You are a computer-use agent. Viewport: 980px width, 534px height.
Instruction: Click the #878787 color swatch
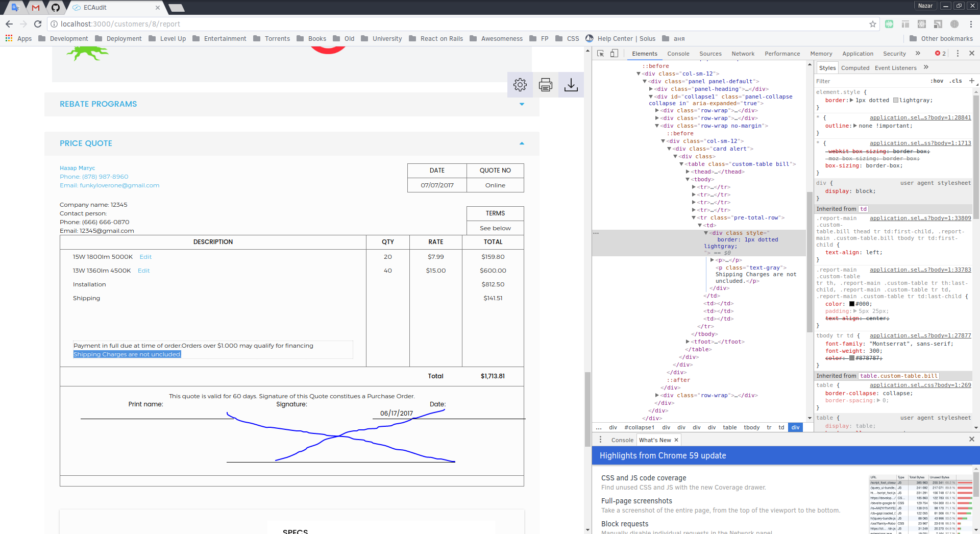pos(851,358)
